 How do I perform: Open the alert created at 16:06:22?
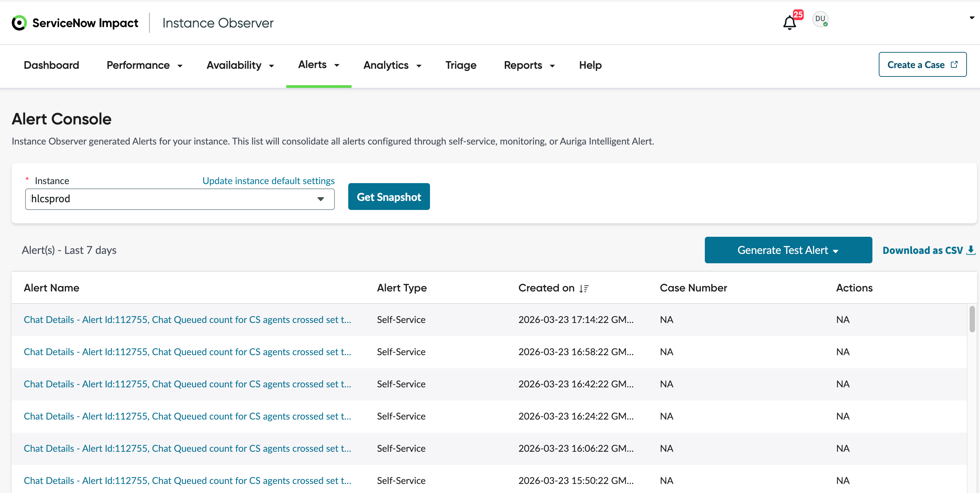187,448
